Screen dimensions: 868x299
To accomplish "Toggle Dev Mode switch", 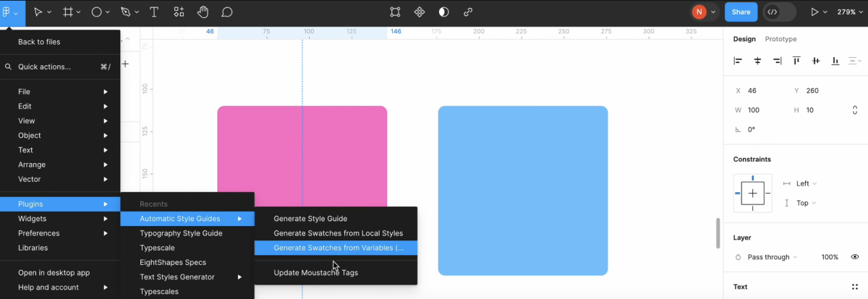I will tap(780, 12).
